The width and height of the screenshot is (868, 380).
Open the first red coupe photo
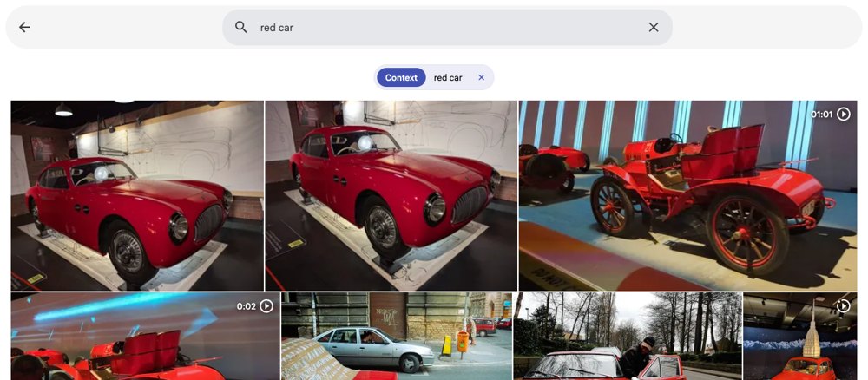point(137,195)
